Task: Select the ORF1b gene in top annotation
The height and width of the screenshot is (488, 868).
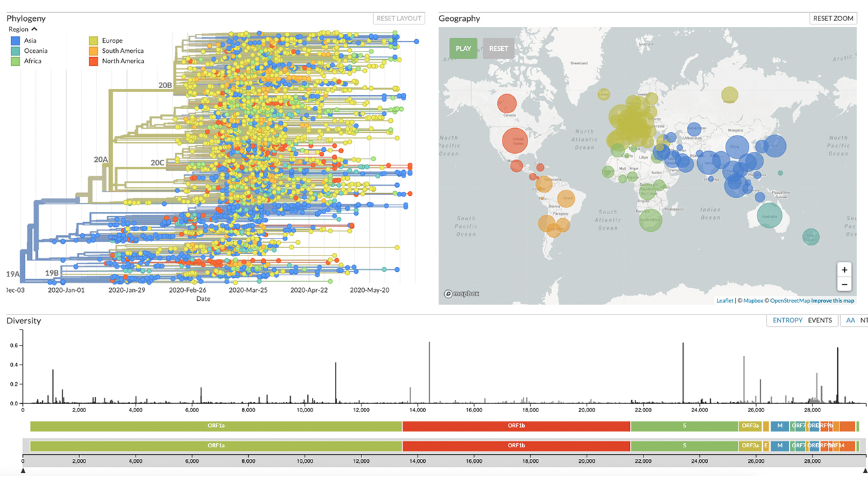Action: (x=516, y=426)
